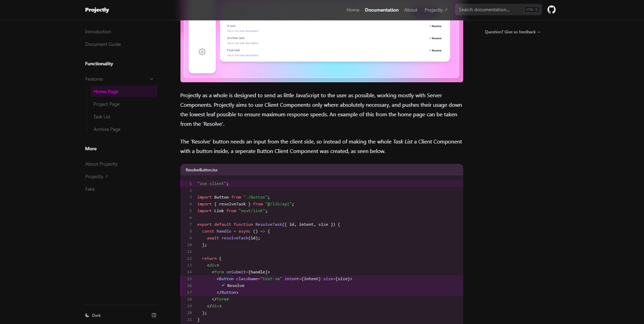Click the settings gear icon in preview
Viewport: 644px width, 324px height.
[x=202, y=52]
